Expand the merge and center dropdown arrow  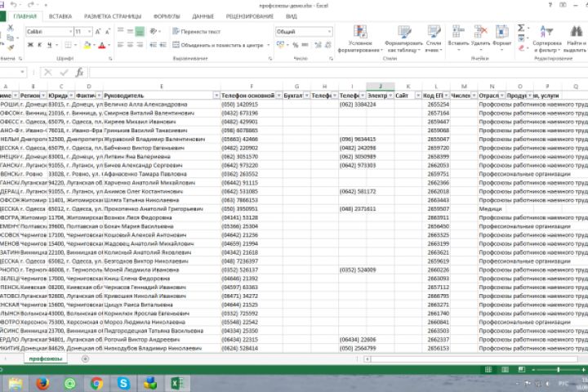click(x=269, y=45)
